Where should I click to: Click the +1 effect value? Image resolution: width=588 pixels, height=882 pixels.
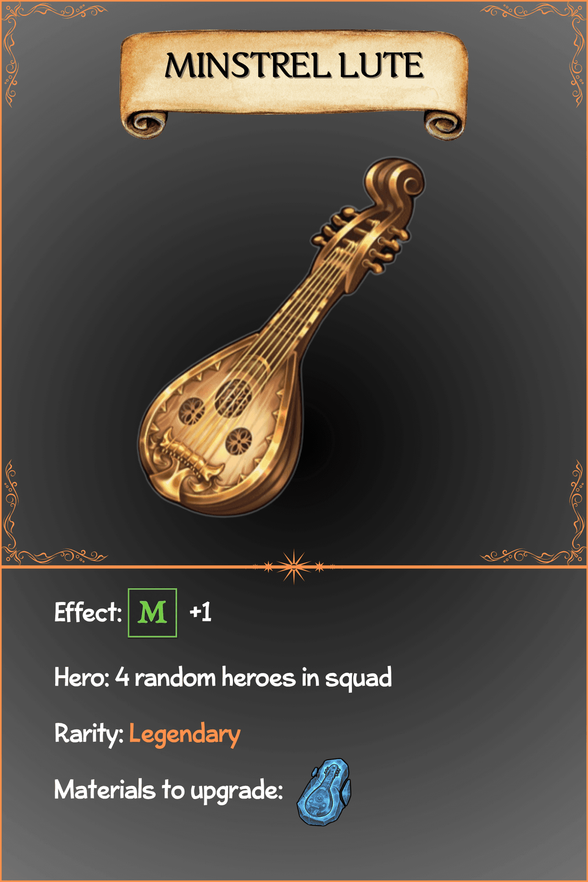pyautogui.click(x=200, y=612)
